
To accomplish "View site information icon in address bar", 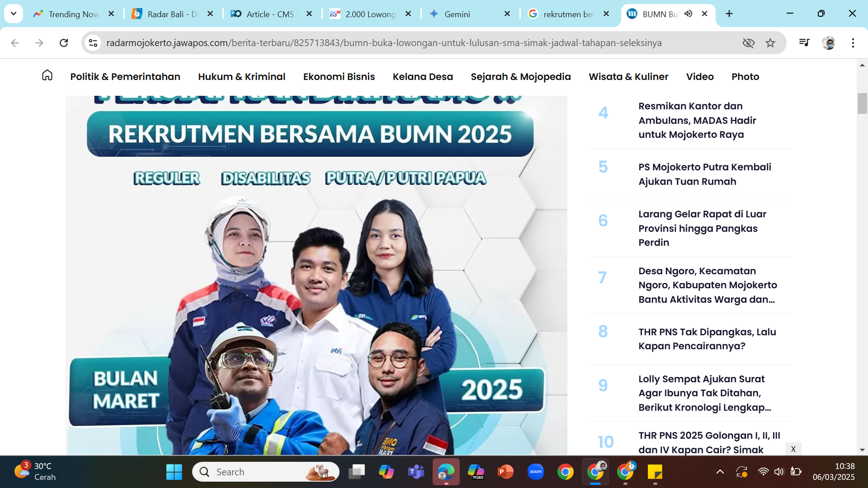I will (x=93, y=42).
